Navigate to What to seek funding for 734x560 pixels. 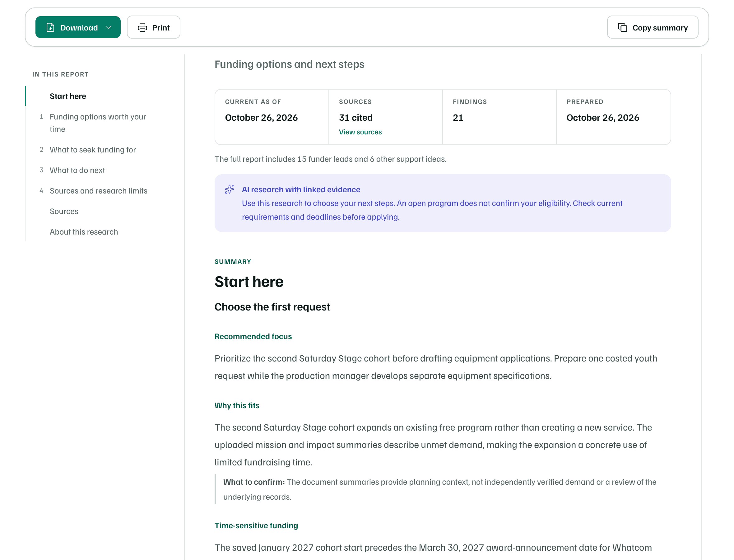[93, 150]
